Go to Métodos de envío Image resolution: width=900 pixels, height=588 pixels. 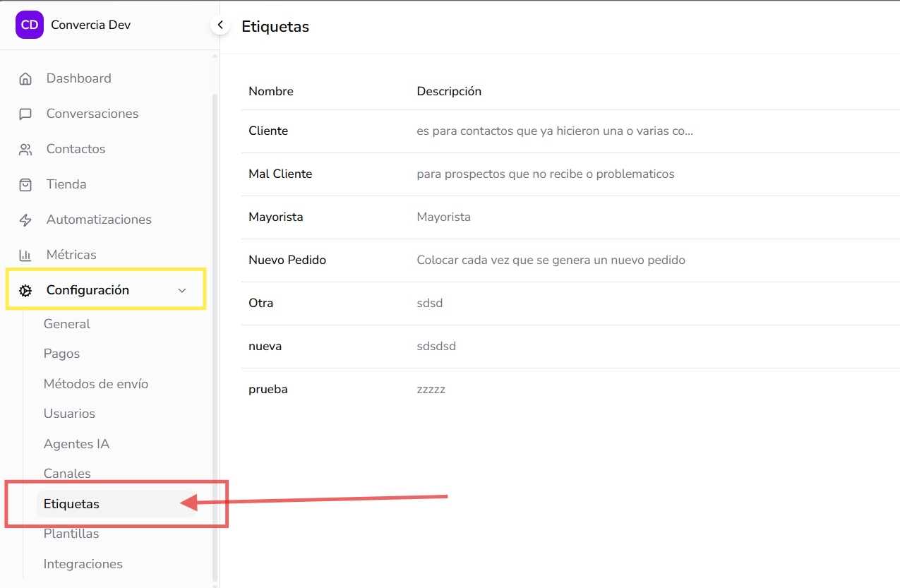[96, 384]
